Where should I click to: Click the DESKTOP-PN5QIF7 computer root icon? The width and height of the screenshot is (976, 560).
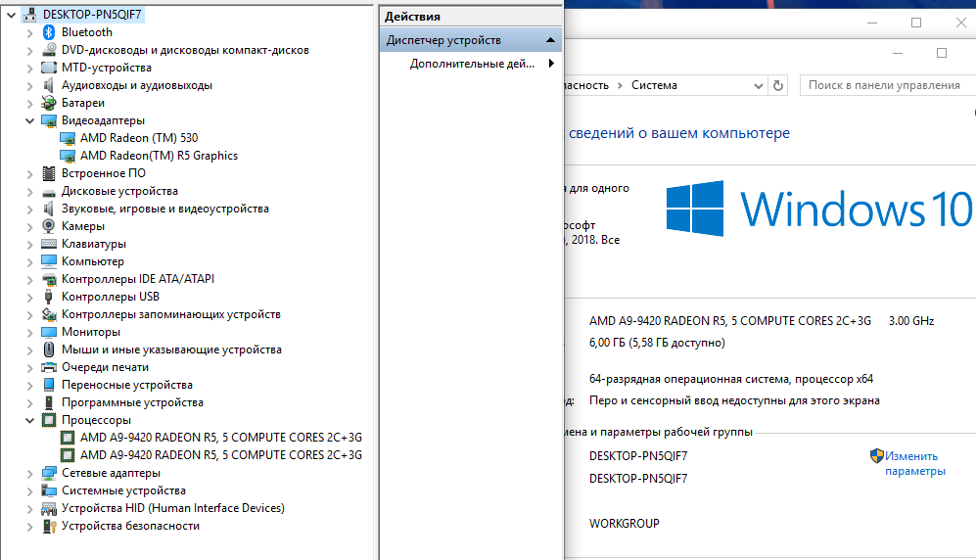30,15
